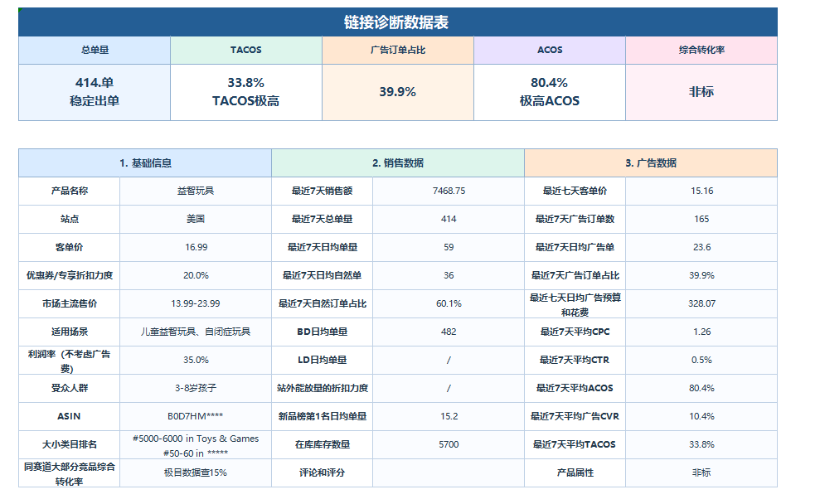The width and height of the screenshot is (820, 504).
Task: Click the 市场主流售价 label
Action: (x=70, y=303)
